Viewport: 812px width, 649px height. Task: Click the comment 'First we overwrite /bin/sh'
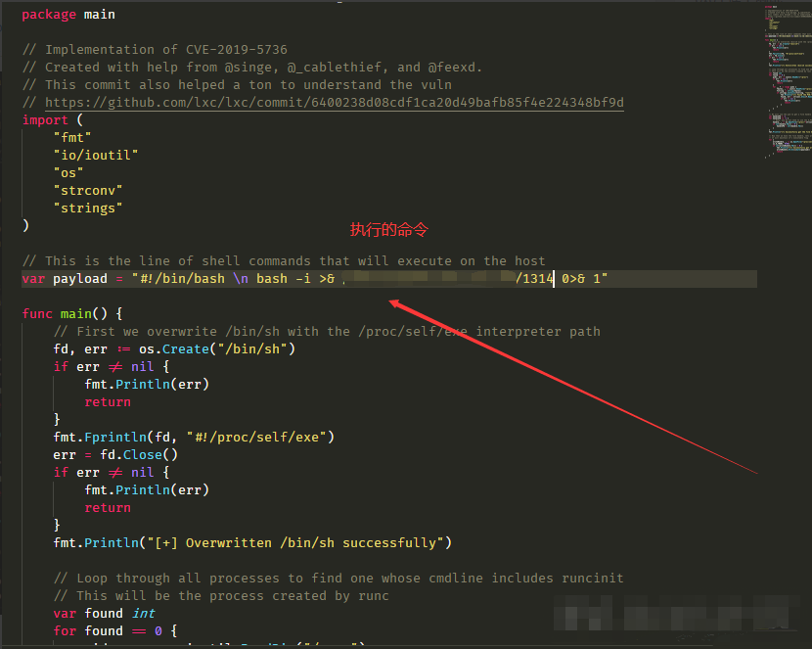point(327,332)
